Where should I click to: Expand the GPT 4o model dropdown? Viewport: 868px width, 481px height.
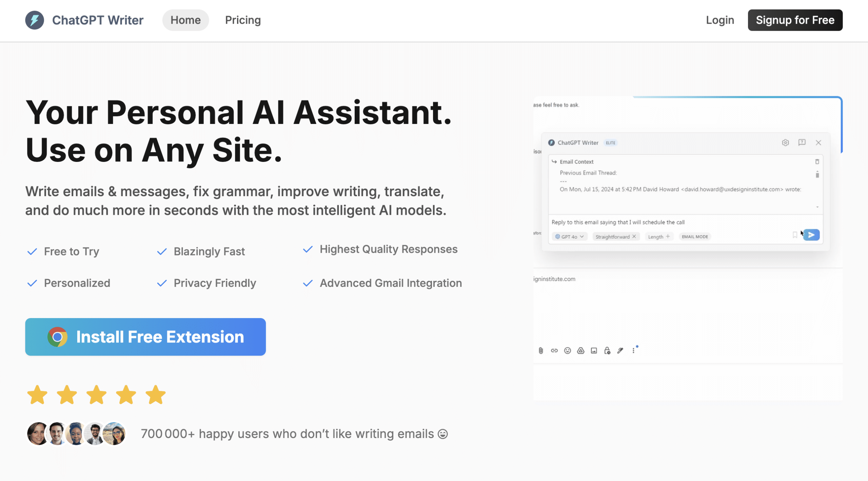click(x=570, y=237)
